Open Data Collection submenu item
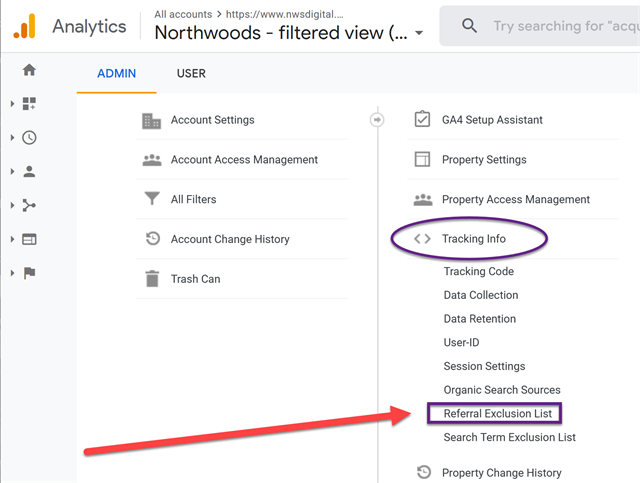640x483 pixels. tap(481, 295)
